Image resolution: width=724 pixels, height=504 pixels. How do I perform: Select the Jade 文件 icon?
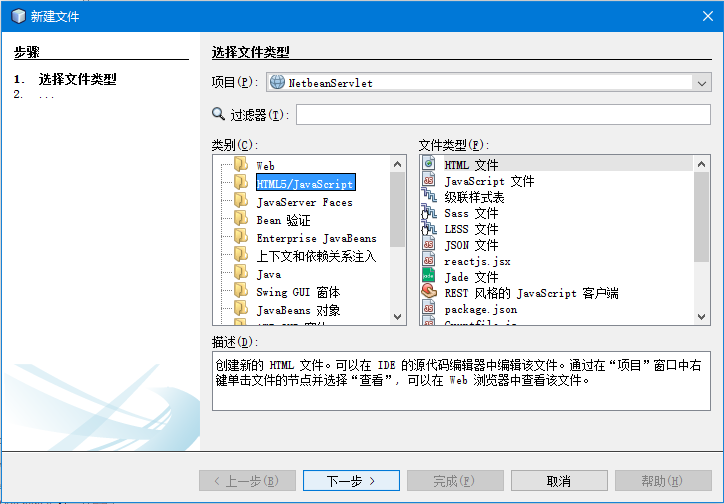(x=429, y=277)
